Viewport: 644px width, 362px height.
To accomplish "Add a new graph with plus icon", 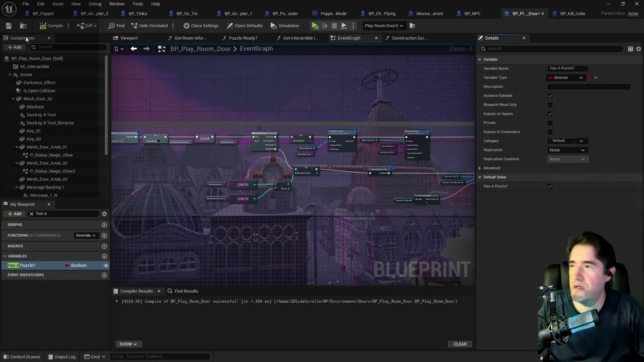I will click(x=104, y=225).
